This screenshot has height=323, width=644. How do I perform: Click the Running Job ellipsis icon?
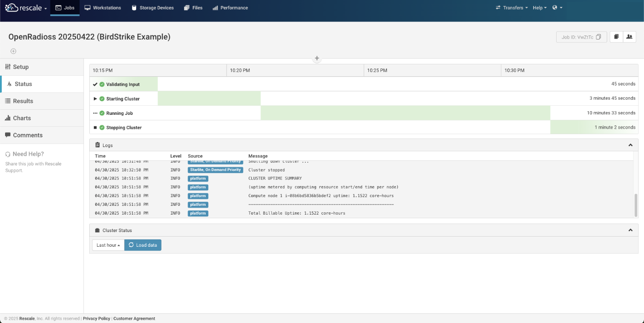pyautogui.click(x=95, y=113)
